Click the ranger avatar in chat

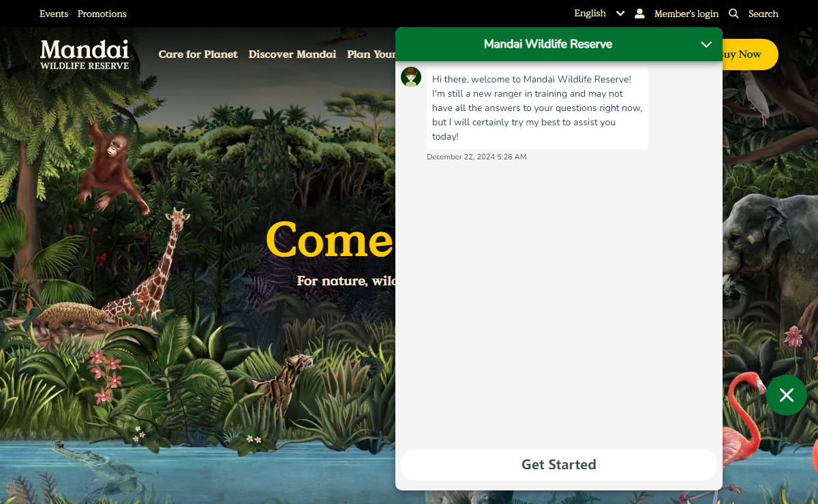pyautogui.click(x=411, y=77)
